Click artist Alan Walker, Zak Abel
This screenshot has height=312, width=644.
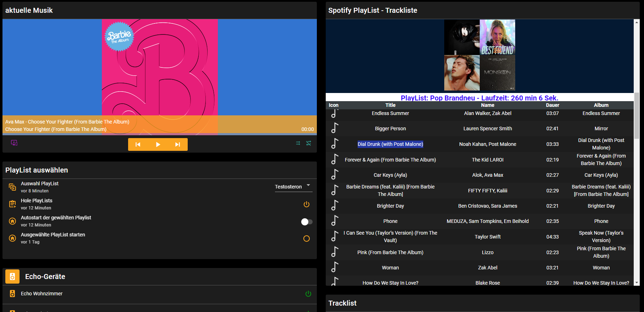(488, 113)
